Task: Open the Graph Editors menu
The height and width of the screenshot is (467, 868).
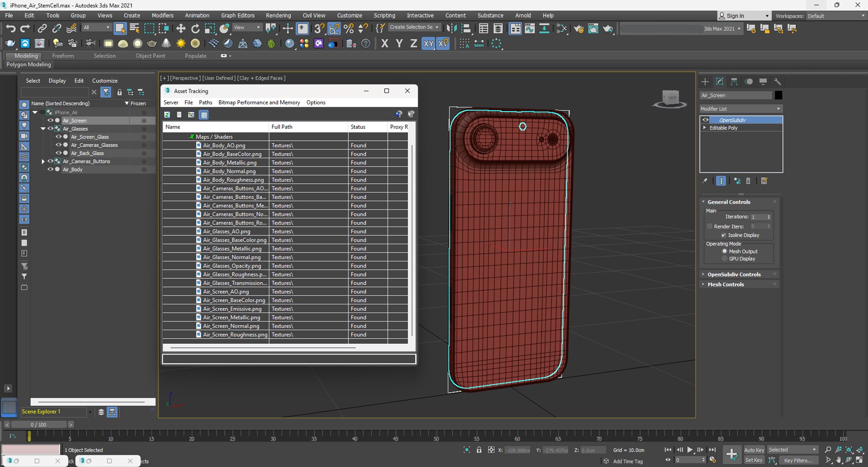Action: (238, 15)
